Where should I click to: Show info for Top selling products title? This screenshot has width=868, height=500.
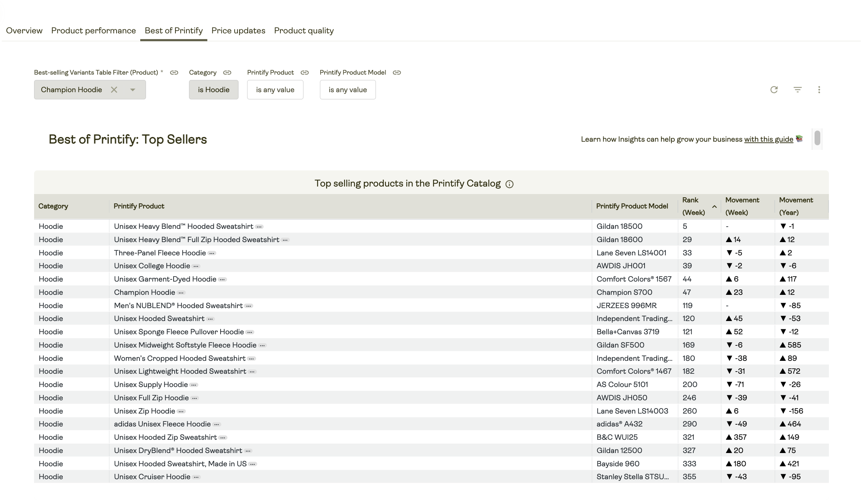(509, 184)
